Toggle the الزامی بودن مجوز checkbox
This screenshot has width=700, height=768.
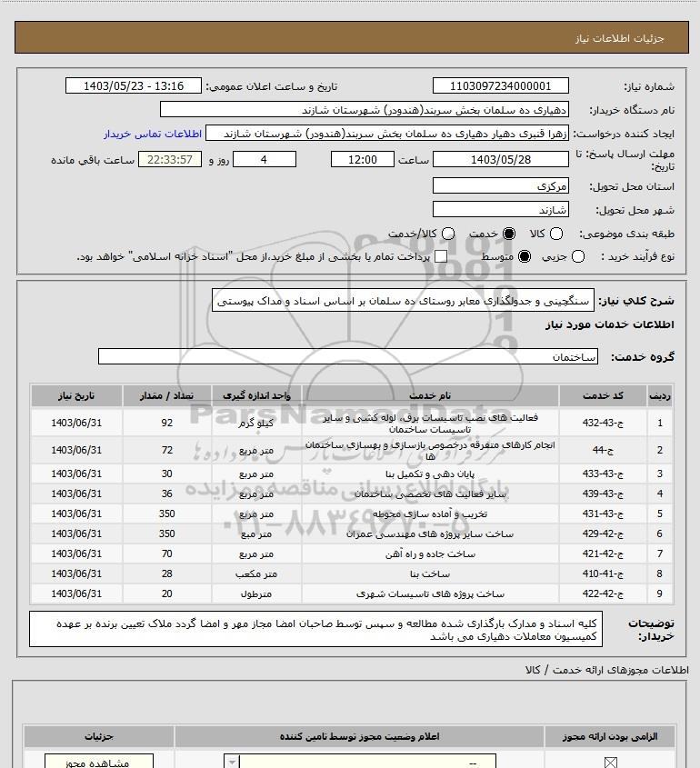click(x=610, y=763)
